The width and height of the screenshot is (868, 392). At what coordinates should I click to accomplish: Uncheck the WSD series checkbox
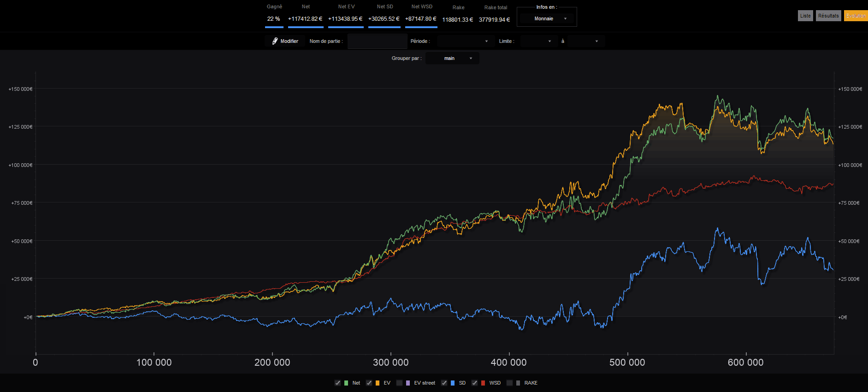point(474,383)
